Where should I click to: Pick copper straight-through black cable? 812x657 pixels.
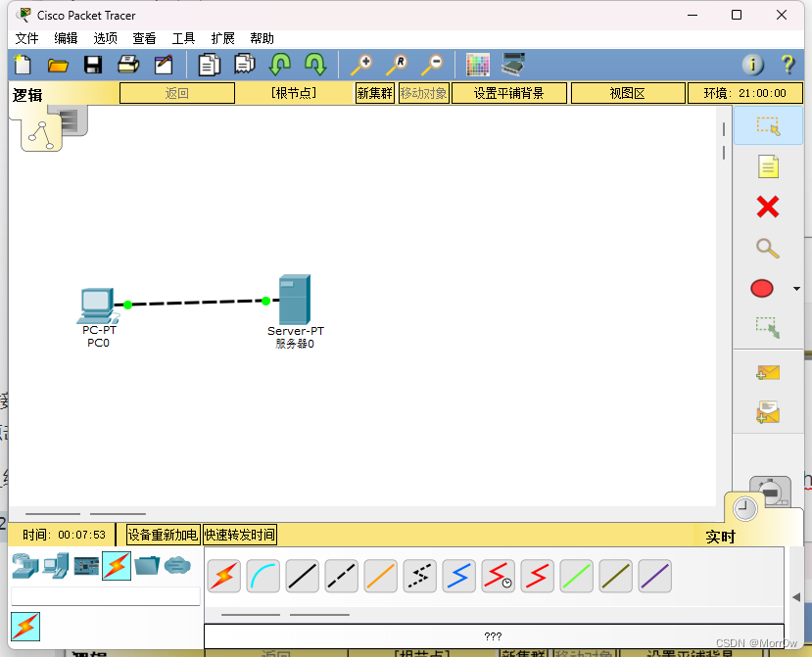pyautogui.click(x=303, y=576)
